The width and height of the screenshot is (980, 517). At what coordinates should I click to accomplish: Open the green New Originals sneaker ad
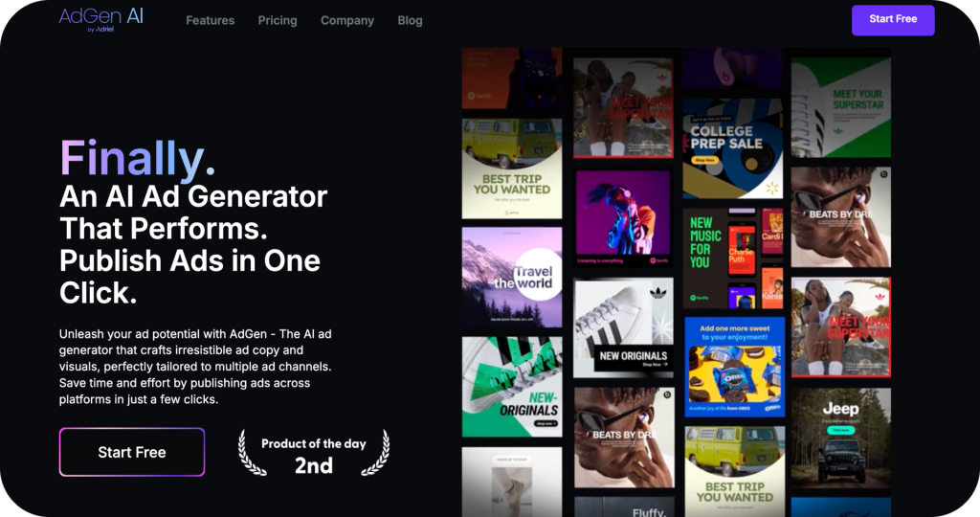tap(512, 387)
